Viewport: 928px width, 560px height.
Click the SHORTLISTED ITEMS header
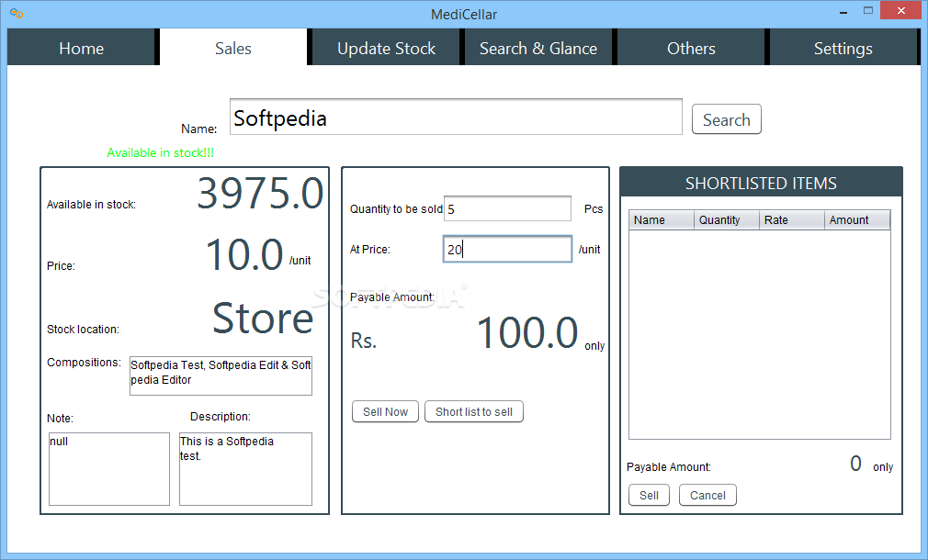(761, 183)
